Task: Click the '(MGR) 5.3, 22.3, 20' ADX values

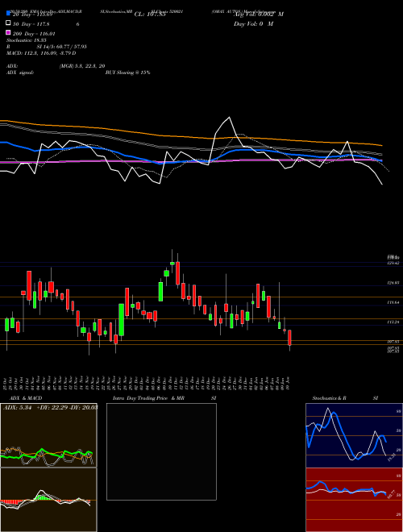Action: (x=81, y=66)
